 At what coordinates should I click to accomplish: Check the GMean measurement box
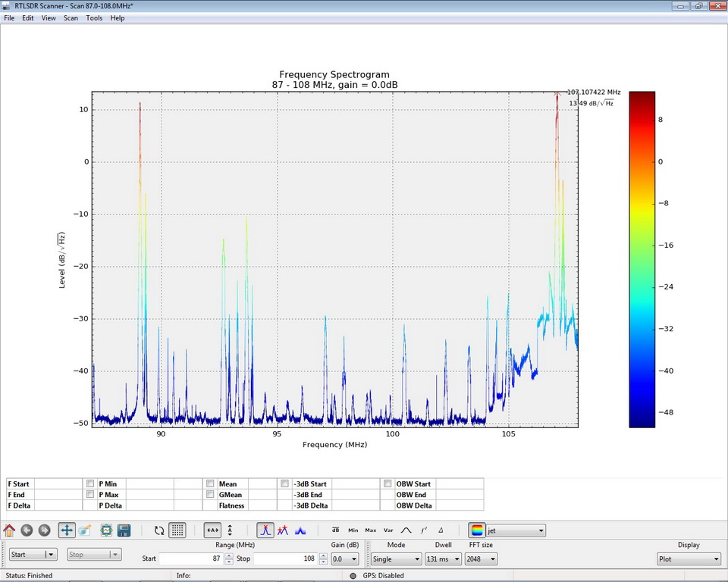pos(210,494)
